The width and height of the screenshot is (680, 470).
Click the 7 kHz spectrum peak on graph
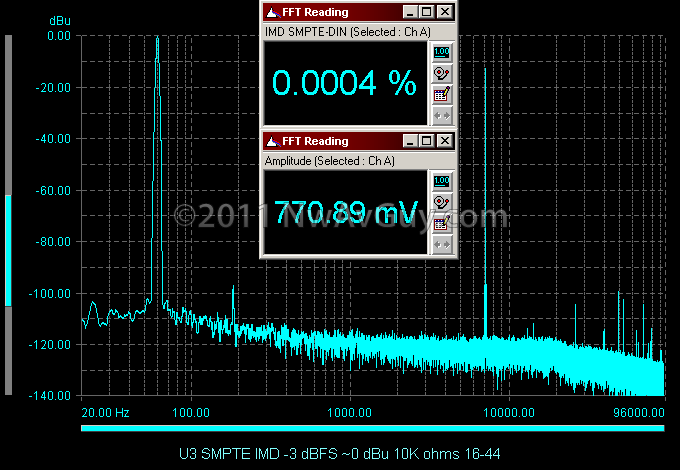[x=485, y=202]
